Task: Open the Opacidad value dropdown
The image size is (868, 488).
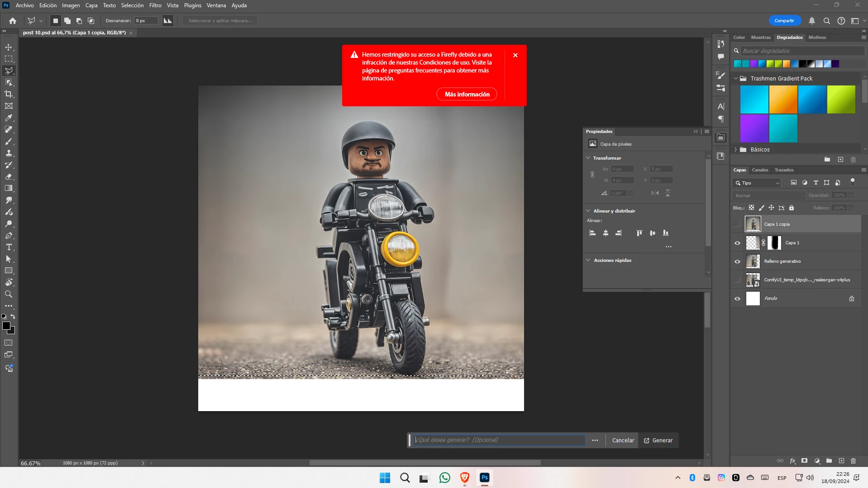Action: [x=851, y=195]
